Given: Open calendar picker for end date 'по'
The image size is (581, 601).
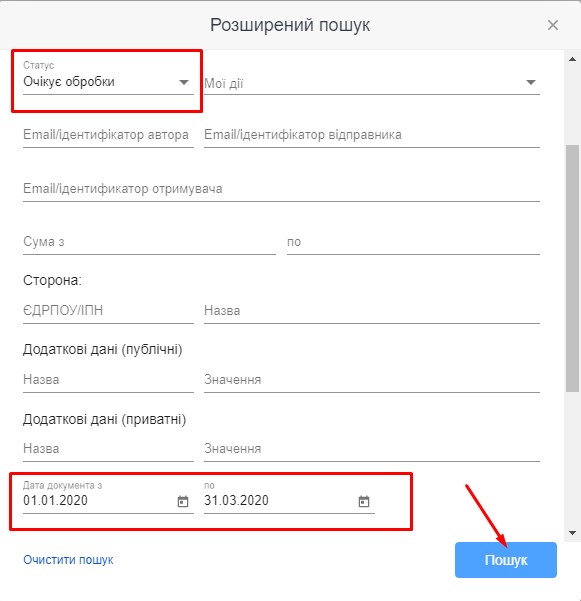Looking at the screenshot, I should tap(364, 501).
